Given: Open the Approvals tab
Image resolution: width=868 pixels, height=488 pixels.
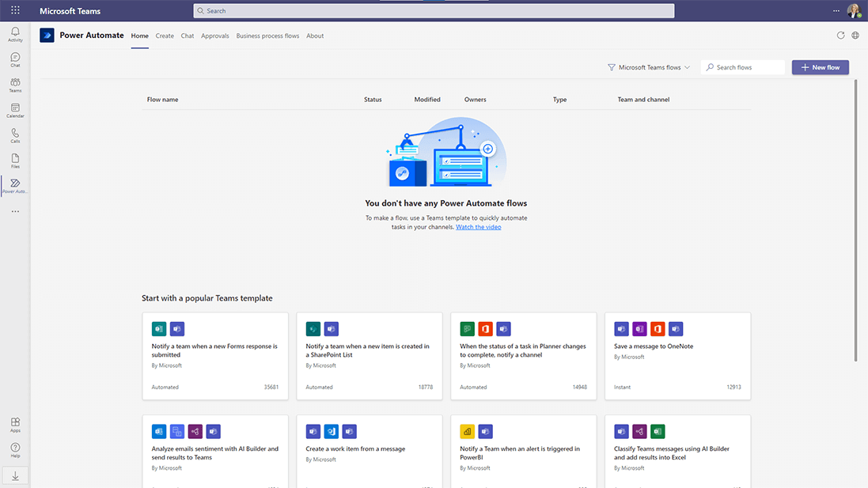Looking at the screenshot, I should [x=214, y=36].
